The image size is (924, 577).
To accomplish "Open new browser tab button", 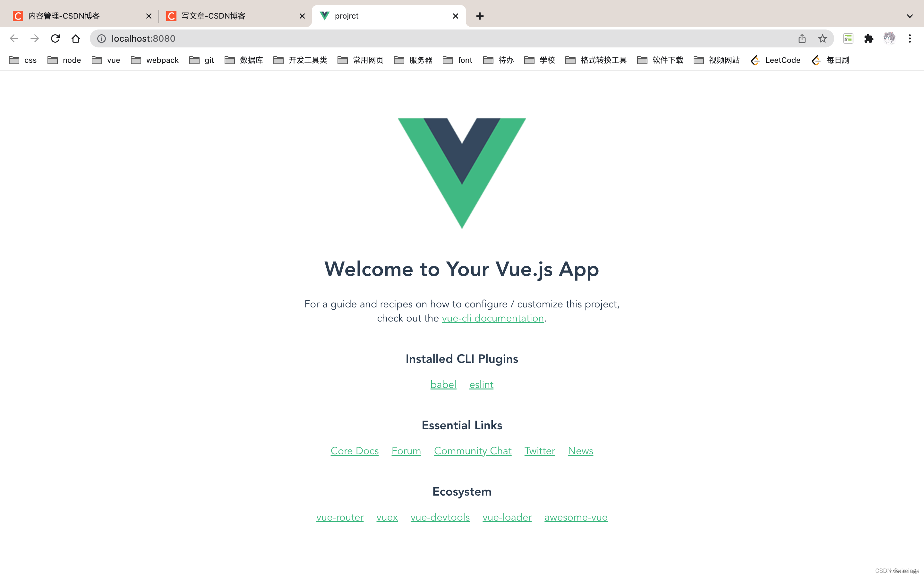I will (481, 15).
